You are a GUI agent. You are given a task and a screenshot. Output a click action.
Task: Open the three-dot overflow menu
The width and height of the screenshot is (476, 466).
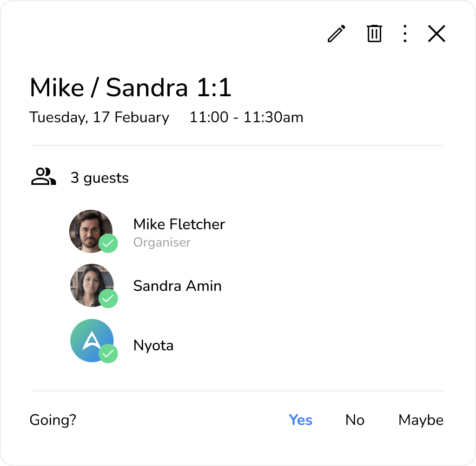[x=405, y=34]
